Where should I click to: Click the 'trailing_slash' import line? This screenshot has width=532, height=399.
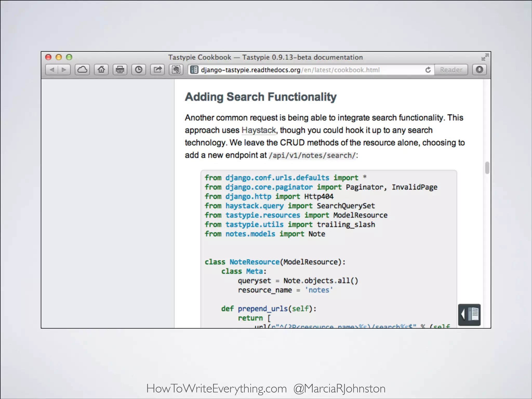pyautogui.click(x=290, y=224)
